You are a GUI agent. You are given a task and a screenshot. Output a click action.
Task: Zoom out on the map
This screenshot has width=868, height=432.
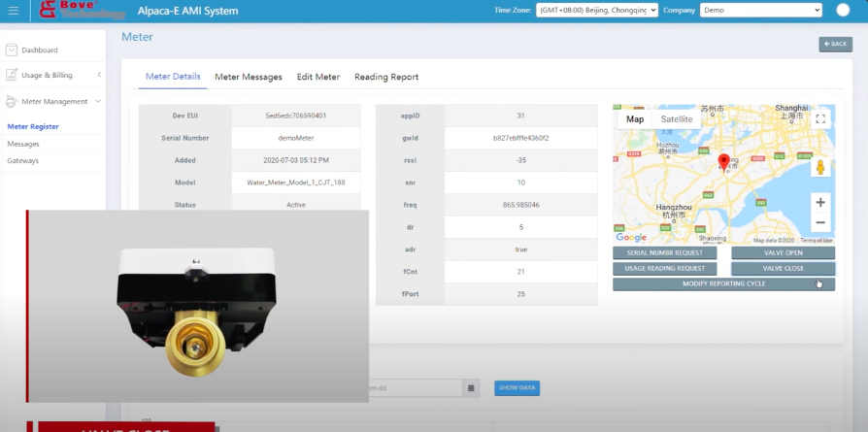pos(820,222)
